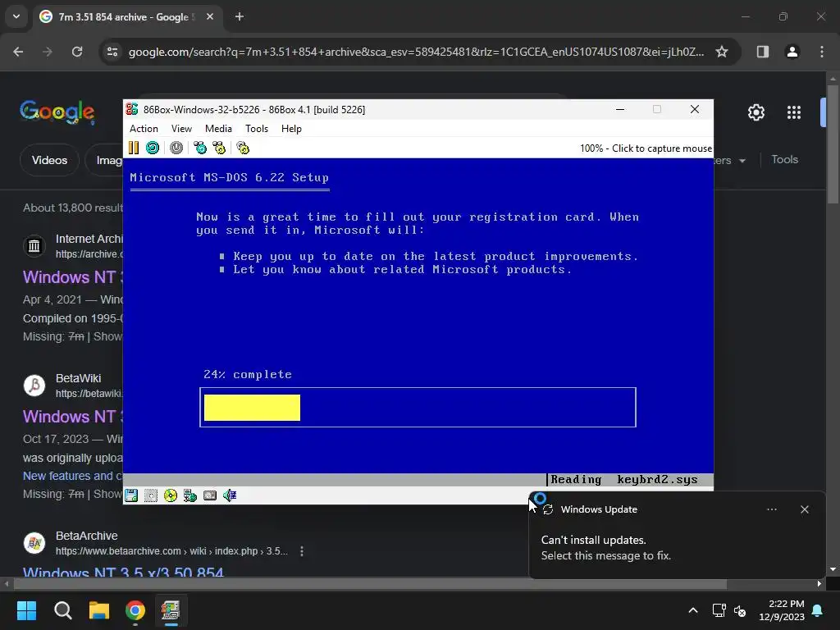The image size is (840, 630).
Task: Open the BetaWiki 'Windows NT' result
Action: point(73,416)
